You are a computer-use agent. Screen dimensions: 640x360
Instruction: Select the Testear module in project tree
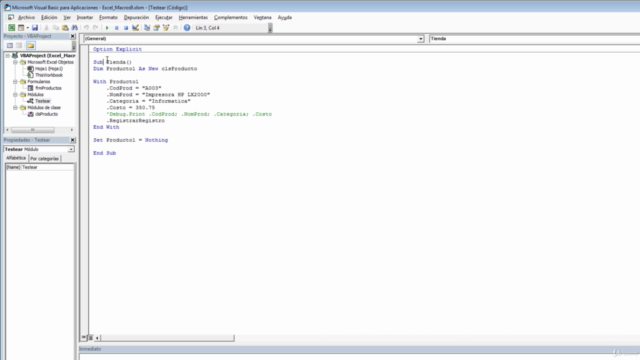(42, 101)
